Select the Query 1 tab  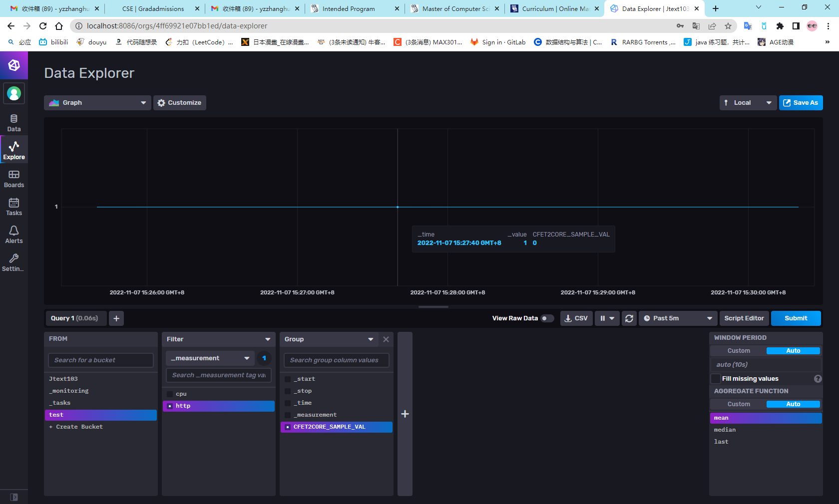pos(75,318)
